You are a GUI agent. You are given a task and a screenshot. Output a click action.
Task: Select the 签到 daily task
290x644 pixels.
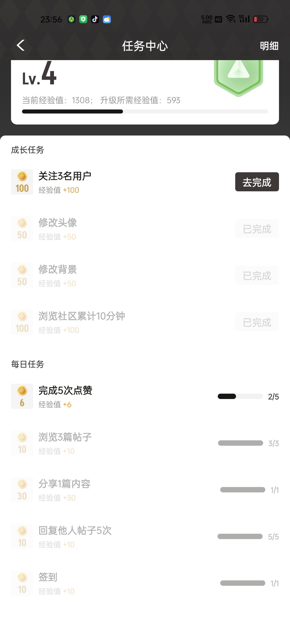point(48,577)
